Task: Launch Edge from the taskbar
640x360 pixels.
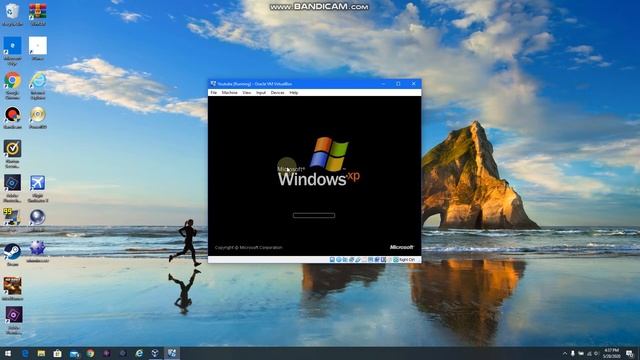Action: (x=25, y=353)
